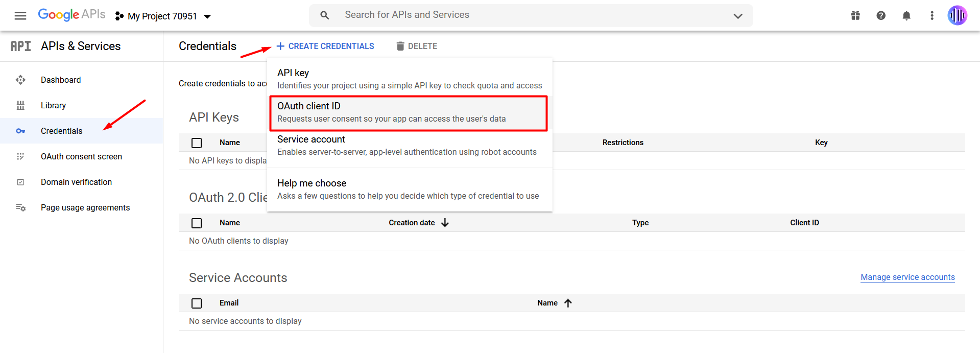
Task: Sort service accounts by Name up arrow
Action: tap(568, 303)
